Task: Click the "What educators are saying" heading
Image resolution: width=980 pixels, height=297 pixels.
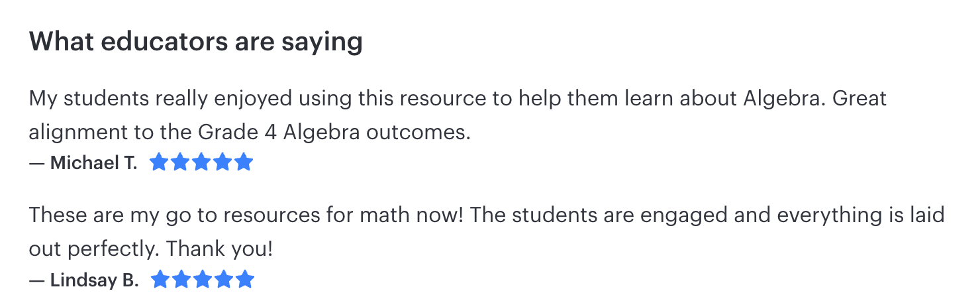Action: coord(196,42)
